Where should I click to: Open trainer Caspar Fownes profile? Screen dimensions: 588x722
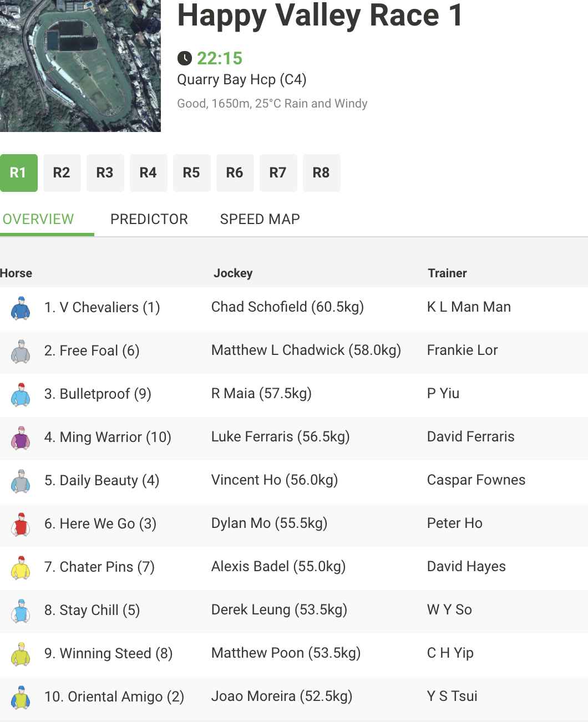point(476,480)
